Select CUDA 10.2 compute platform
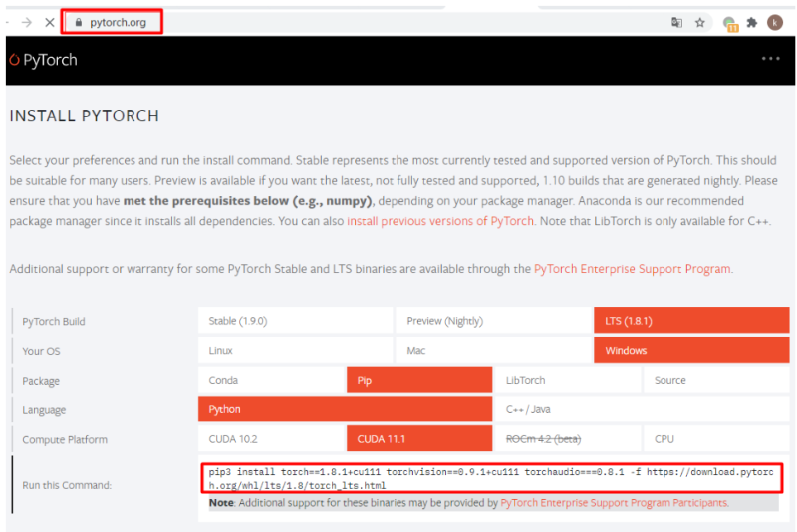 point(271,438)
